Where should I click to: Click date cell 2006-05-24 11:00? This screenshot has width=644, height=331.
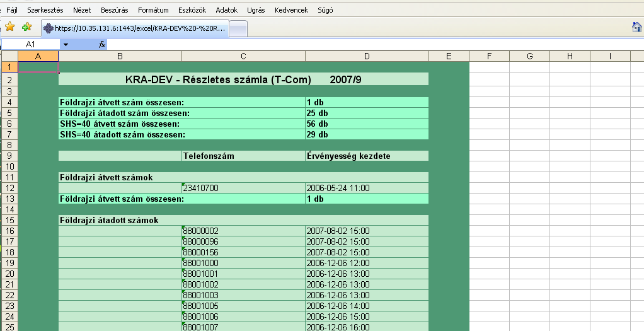pos(367,188)
